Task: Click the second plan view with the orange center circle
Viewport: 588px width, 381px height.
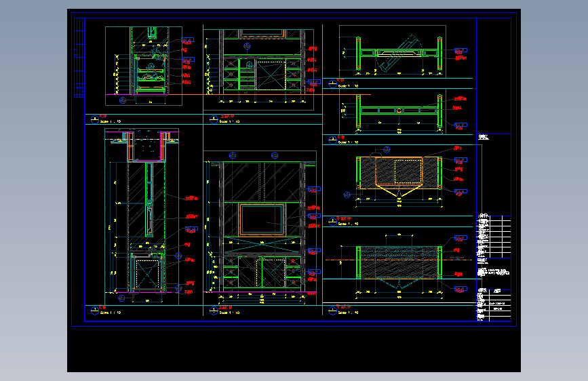Action: coord(399,111)
